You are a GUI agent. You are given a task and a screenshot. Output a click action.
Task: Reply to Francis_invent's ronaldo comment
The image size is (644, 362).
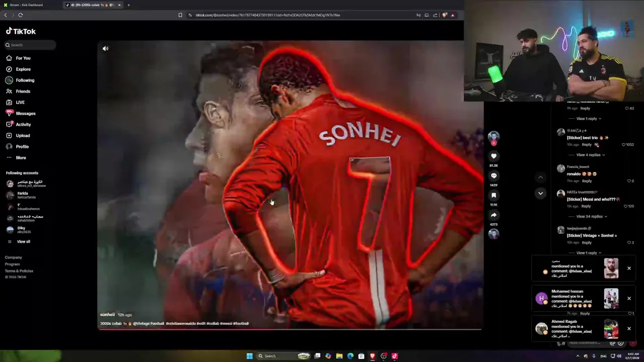(587, 181)
